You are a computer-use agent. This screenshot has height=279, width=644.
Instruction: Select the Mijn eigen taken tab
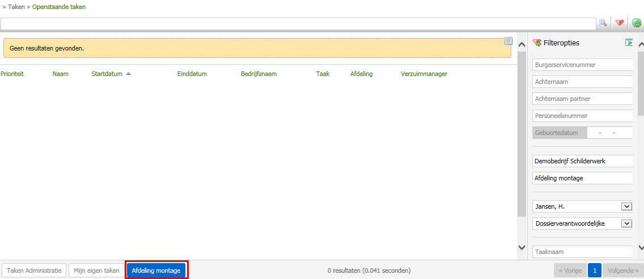click(x=96, y=270)
